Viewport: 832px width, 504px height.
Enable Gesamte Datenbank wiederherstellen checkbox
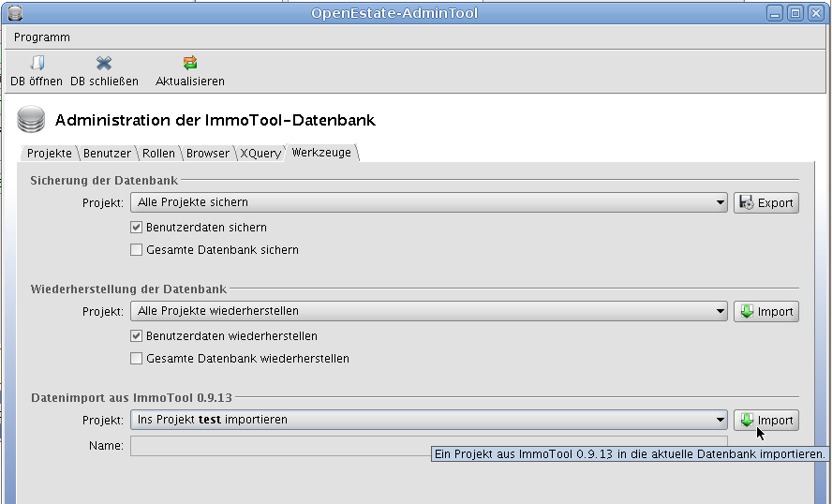pyautogui.click(x=137, y=359)
